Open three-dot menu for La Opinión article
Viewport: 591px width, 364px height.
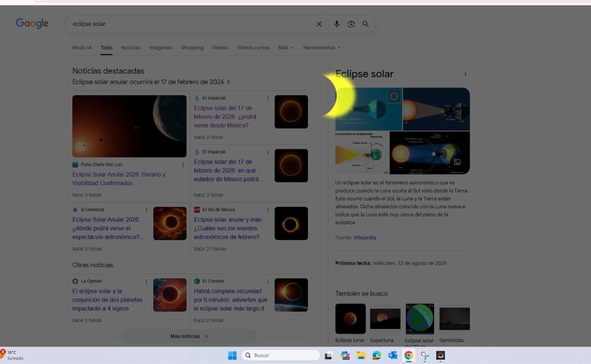point(146,281)
